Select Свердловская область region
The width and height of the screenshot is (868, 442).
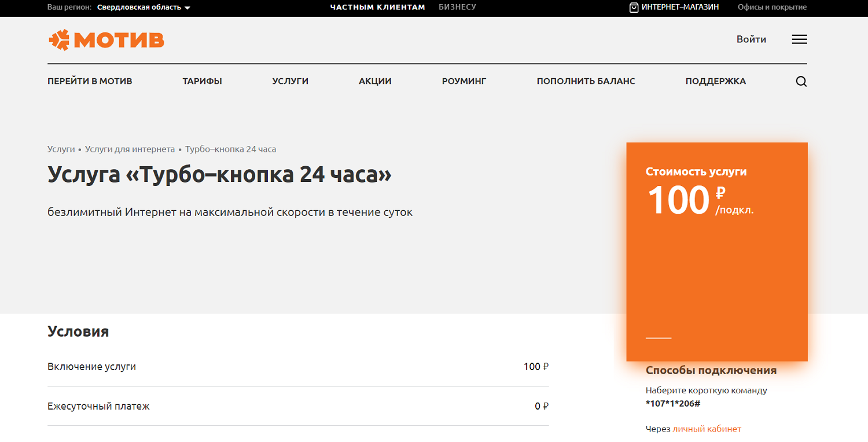tap(139, 8)
